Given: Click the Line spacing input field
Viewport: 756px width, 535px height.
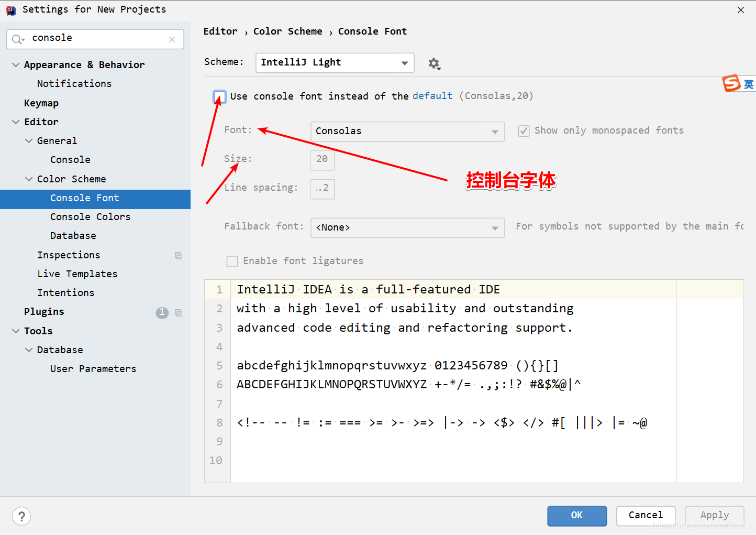Looking at the screenshot, I should [x=323, y=189].
